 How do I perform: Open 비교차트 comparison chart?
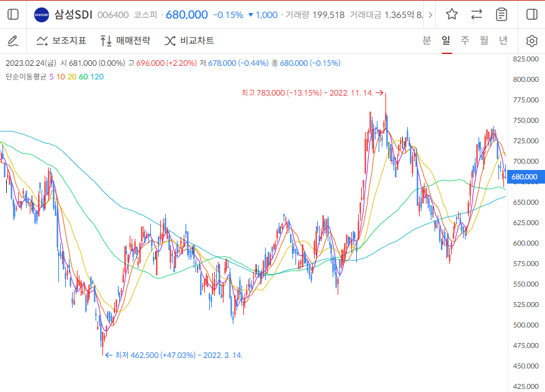coord(189,40)
